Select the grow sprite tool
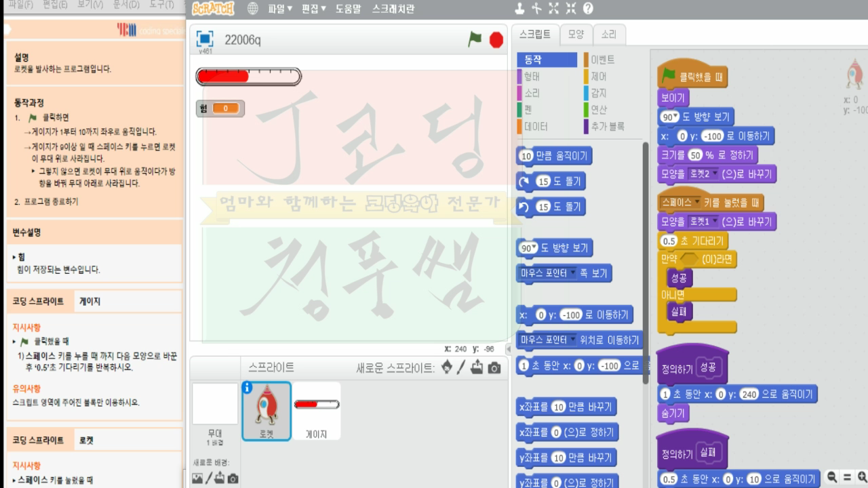Viewport: 868px width, 488px height. [554, 7]
